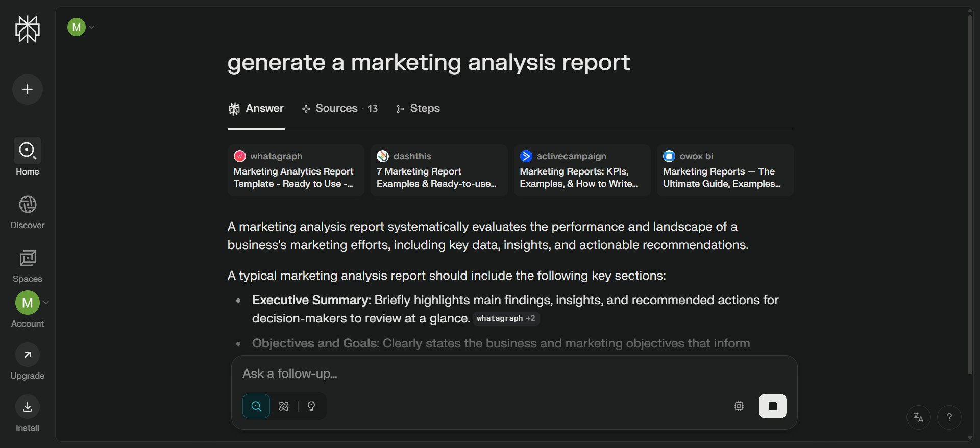Click the Perplexity logo icon
This screenshot has height=448, width=980.
(x=28, y=29)
